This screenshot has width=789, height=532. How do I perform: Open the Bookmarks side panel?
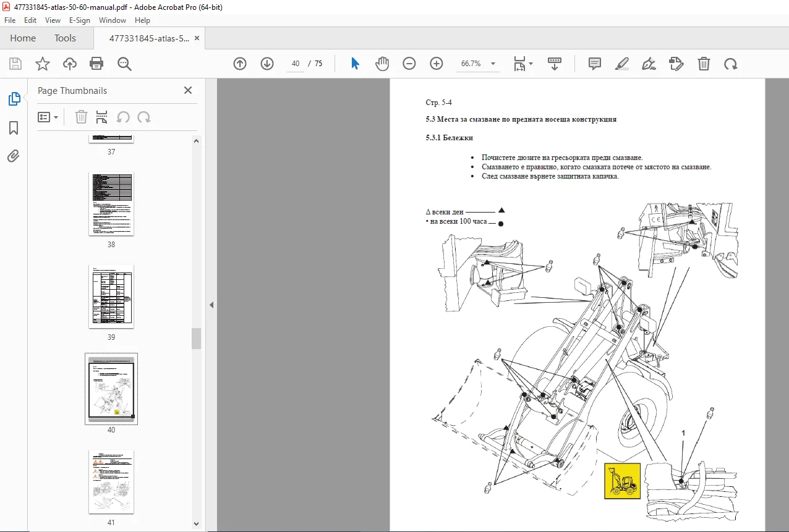pyautogui.click(x=14, y=128)
